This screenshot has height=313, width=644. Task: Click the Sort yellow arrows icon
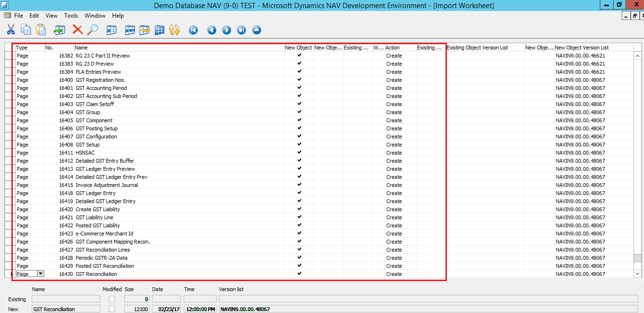pyautogui.click(x=174, y=30)
